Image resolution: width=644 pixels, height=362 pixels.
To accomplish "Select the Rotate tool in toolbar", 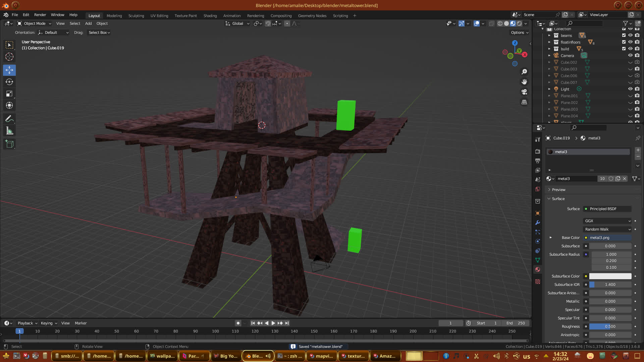I will pyautogui.click(x=9, y=82).
